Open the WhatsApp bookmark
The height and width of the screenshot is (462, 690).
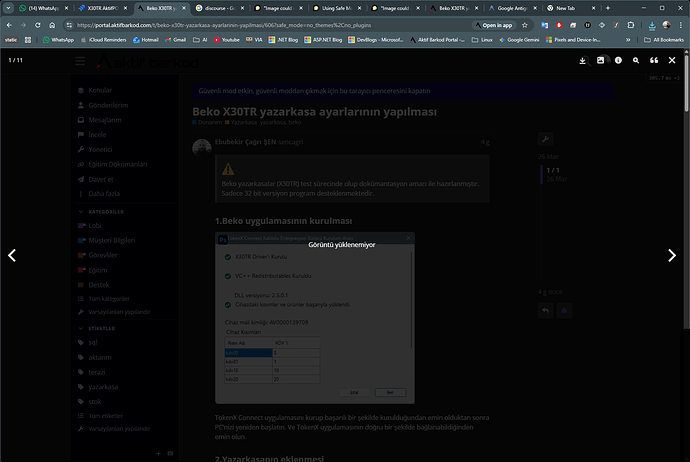[58, 40]
